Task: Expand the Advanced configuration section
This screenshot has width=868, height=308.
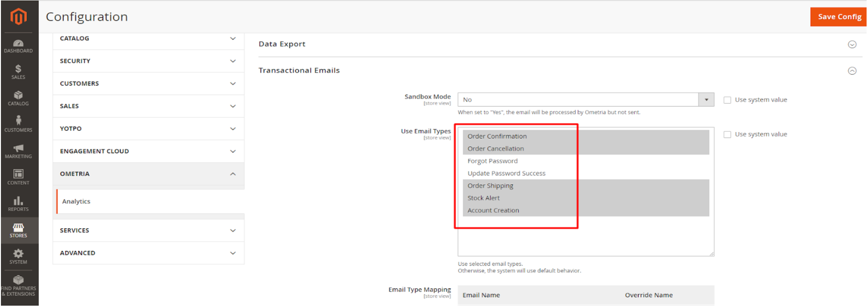Action: click(x=149, y=253)
